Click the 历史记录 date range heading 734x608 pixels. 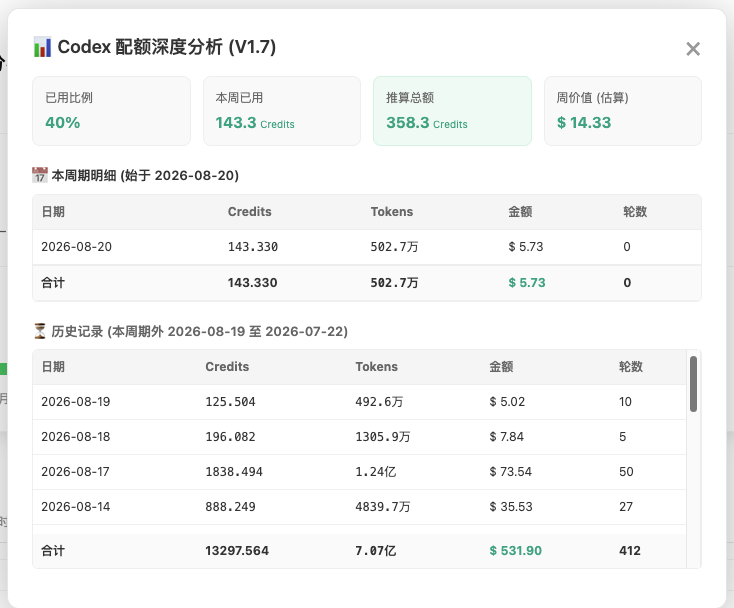point(199,331)
